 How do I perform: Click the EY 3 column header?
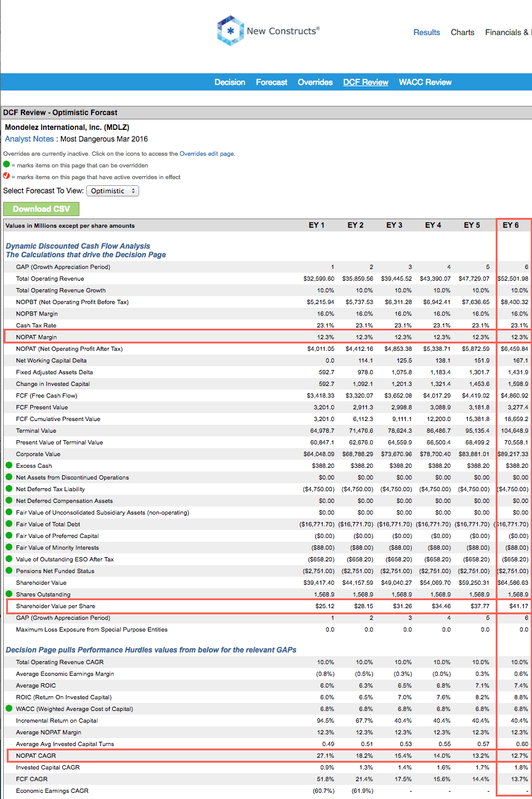pos(394,225)
